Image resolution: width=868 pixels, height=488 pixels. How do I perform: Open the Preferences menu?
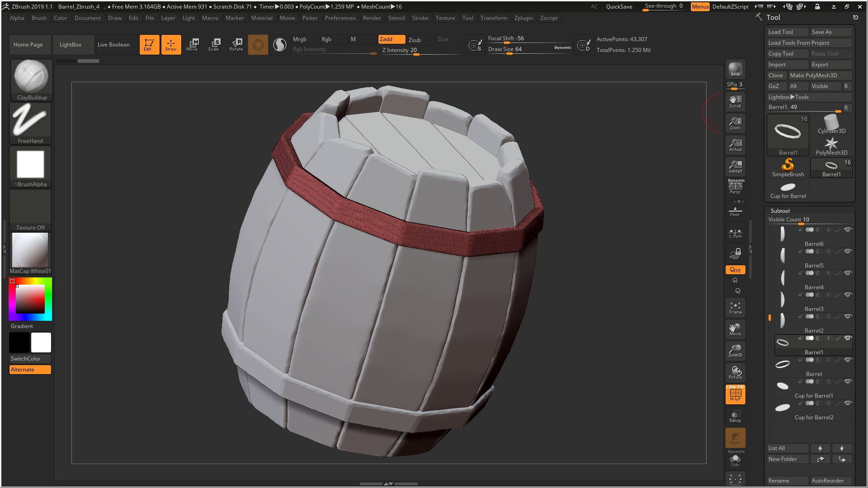(x=340, y=18)
